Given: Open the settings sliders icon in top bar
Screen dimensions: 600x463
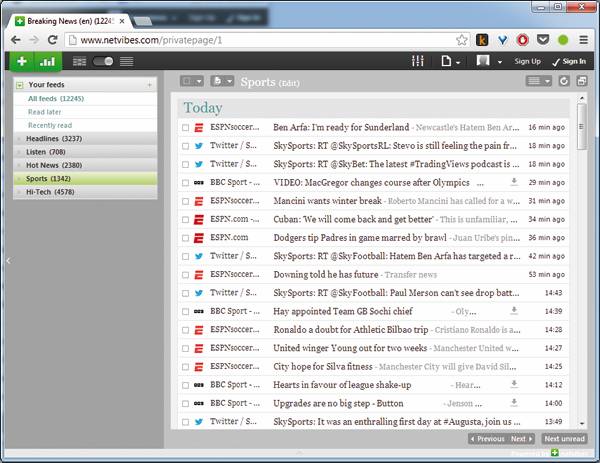Looking at the screenshot, I should point(417,61).
